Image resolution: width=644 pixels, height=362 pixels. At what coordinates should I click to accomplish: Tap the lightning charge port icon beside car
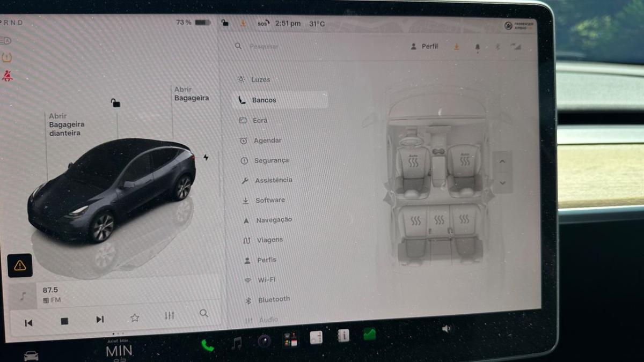206,158
